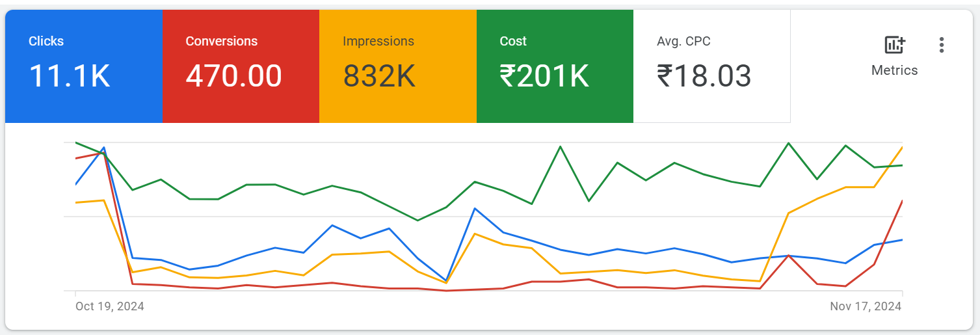Click the red line's endpoint on Nov 17
The height and width of the screenshot is (335, 980).
[x=902, y=201]
